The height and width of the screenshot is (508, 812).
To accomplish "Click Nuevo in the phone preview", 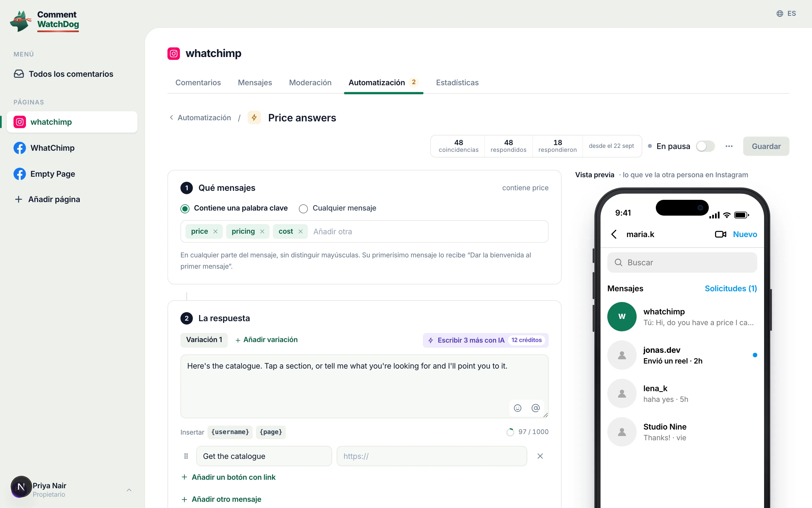I will click(x=745, y=234).
